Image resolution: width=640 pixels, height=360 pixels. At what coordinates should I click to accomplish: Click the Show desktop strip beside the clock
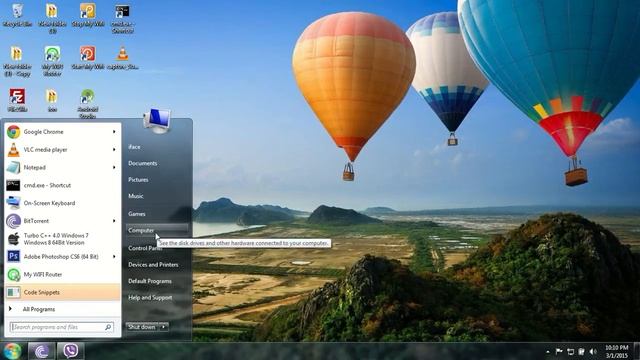pos(637,351)
